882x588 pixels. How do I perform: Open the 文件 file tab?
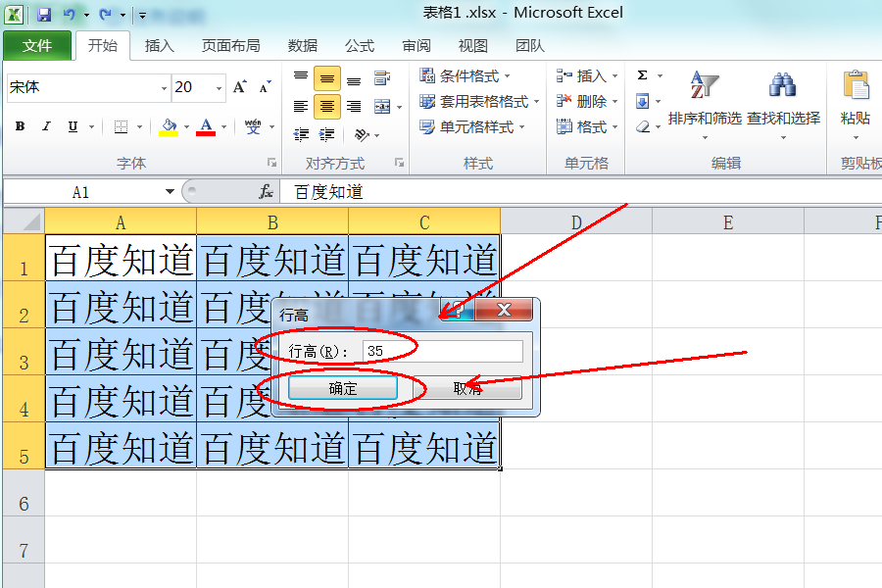pos(37,46)
